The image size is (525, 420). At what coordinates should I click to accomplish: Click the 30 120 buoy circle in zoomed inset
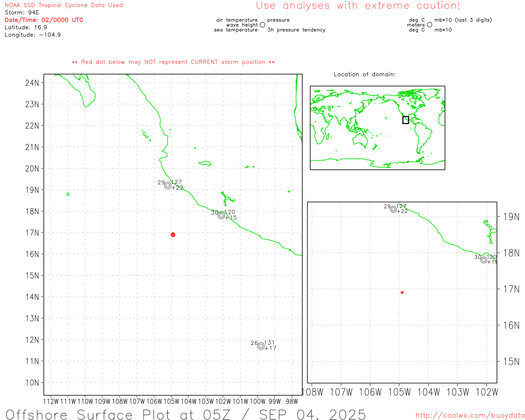tap(484, 260)
